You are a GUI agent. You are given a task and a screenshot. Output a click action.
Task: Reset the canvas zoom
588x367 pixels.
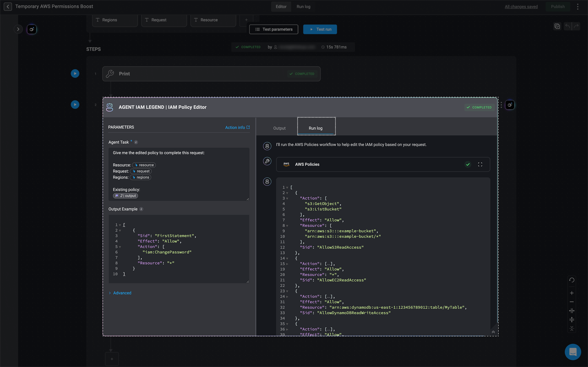(x=572, y=280)
